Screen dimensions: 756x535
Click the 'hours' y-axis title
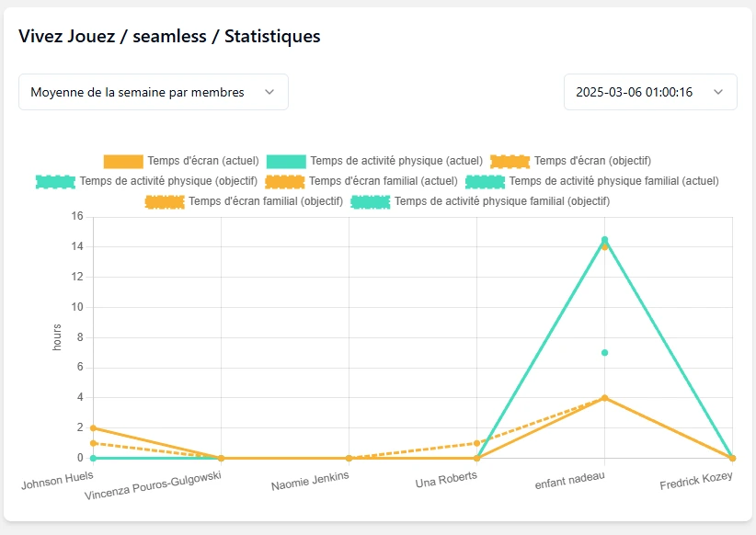[x=57, y=337]
